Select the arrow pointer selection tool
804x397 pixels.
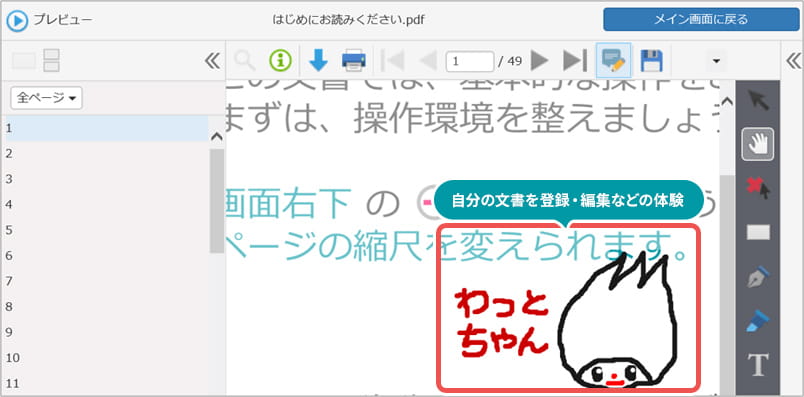pyautogui.click(x=758, y=101)
